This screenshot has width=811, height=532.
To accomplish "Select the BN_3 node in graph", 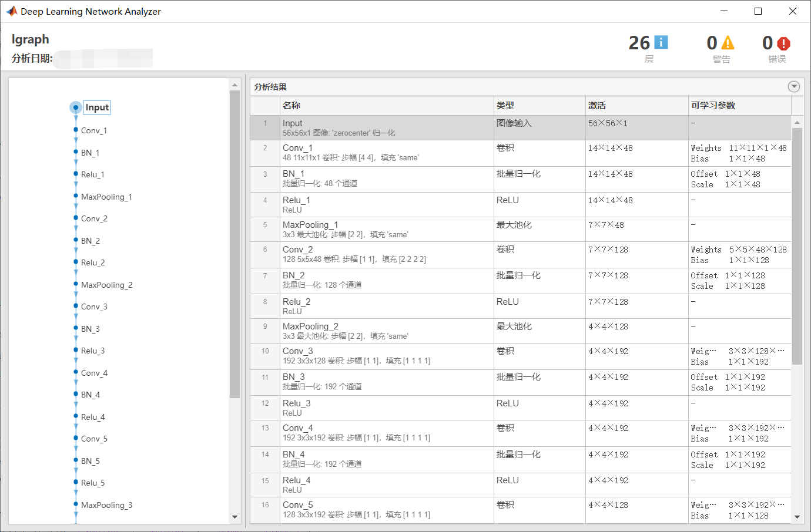I will click(x=90, y=329).
